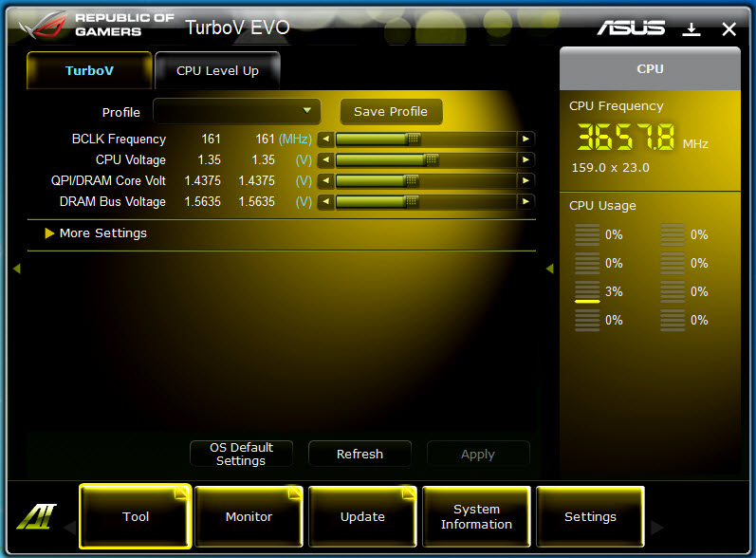This screenshot has height=558, width=756.
Task: Click the Refresh button
Action: click(360, 454)
